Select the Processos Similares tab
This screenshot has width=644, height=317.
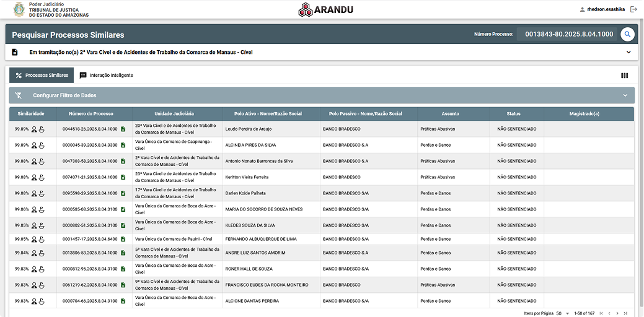coord(42,76)
